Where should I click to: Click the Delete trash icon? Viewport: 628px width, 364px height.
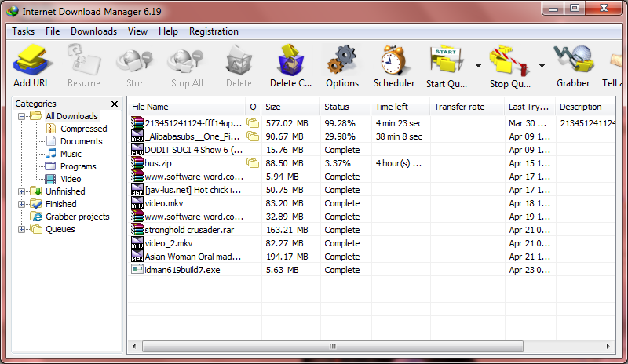pos(239,60)
